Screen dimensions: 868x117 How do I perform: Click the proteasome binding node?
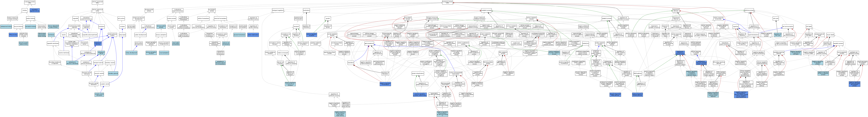pyautogui.click(x=6, y=27)
